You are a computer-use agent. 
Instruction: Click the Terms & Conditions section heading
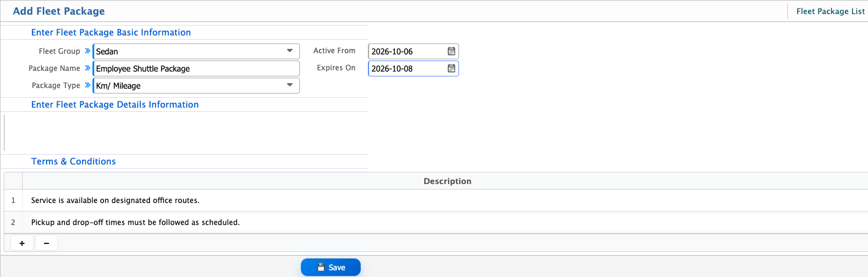pyautogui.click(x=73, y=161)
